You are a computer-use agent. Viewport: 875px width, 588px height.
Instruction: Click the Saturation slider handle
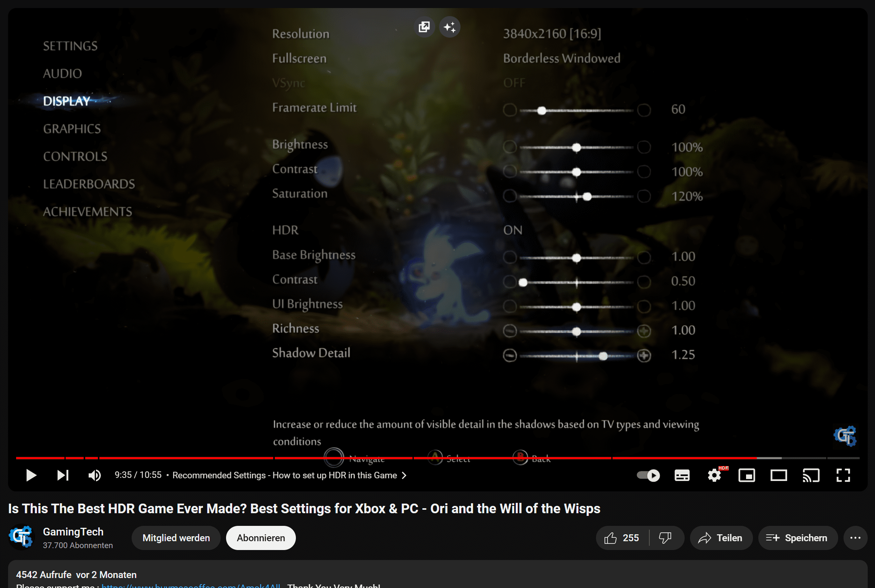click(x=587, y=197)
